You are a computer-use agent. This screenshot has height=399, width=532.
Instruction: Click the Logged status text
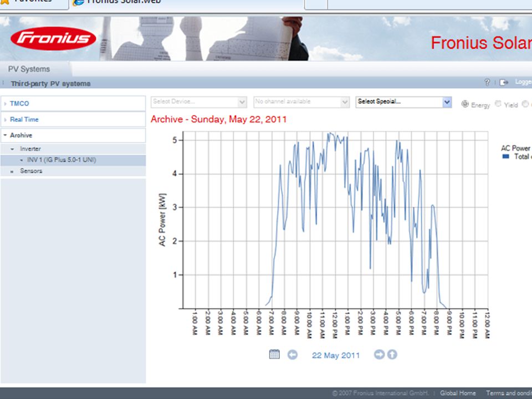[x=523, y=82]
